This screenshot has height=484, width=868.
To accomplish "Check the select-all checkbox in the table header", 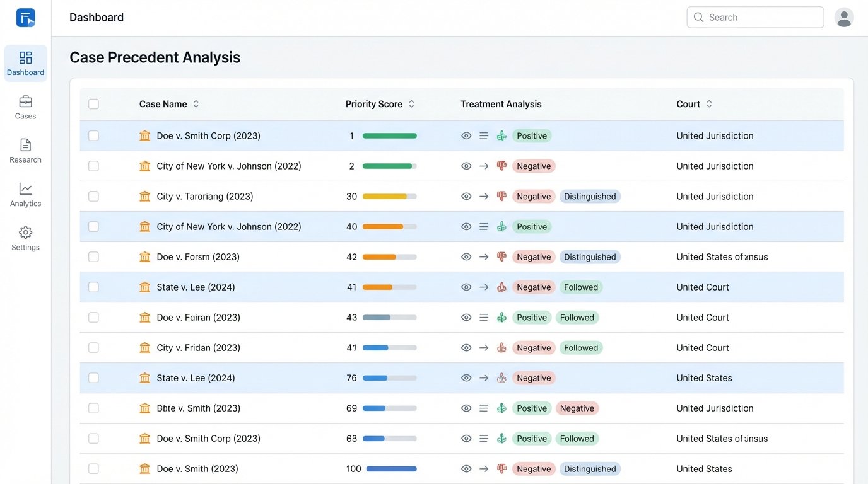I will pos(93,104).
